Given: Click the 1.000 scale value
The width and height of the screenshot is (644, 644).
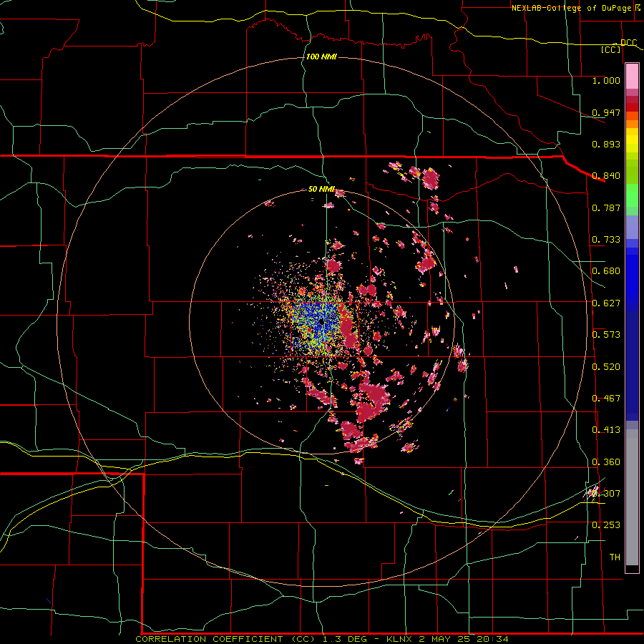Looking at the screenshot, I should pos(606,80).
